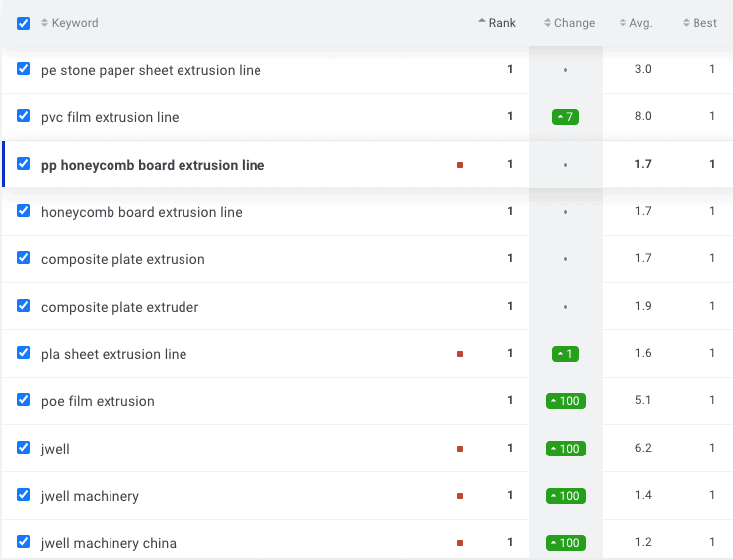Image resolution: width=733 pixels, height=560 pixels.
Task: Click green +100 badge for poe film extrusion
Action: pyautogui.click(x=565, y=401)
